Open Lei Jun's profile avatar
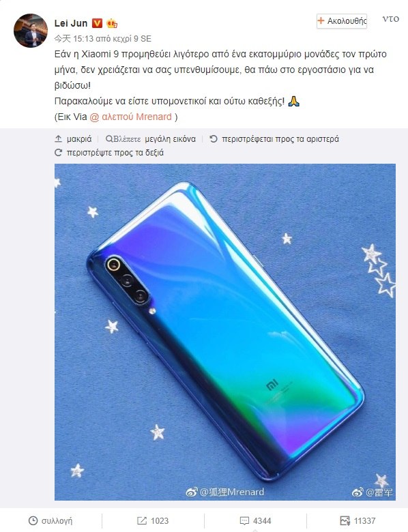 tap(31, 31)
